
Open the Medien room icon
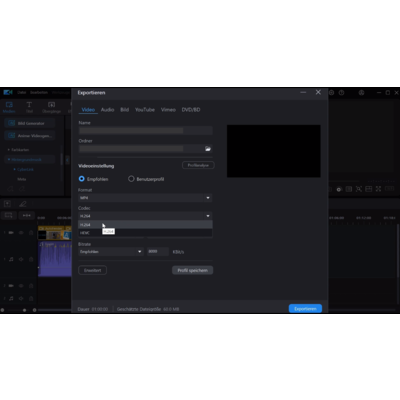pyautogui.click(x=9, y=107)
